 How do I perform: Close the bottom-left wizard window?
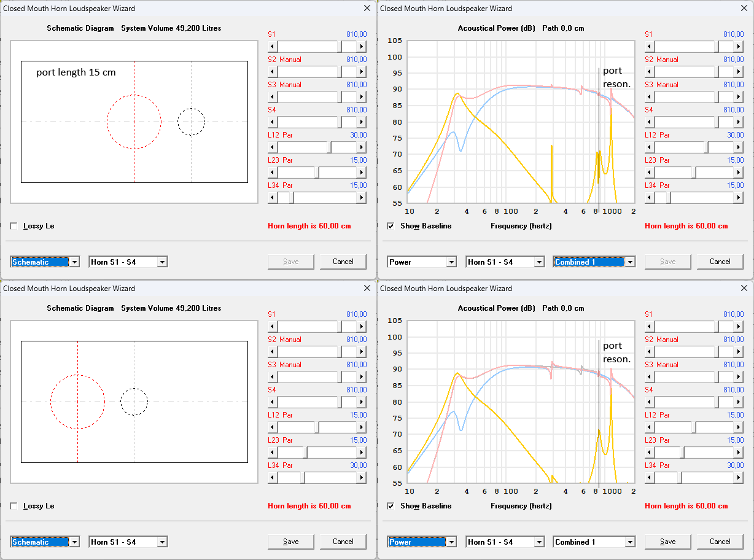coord(367,288)
